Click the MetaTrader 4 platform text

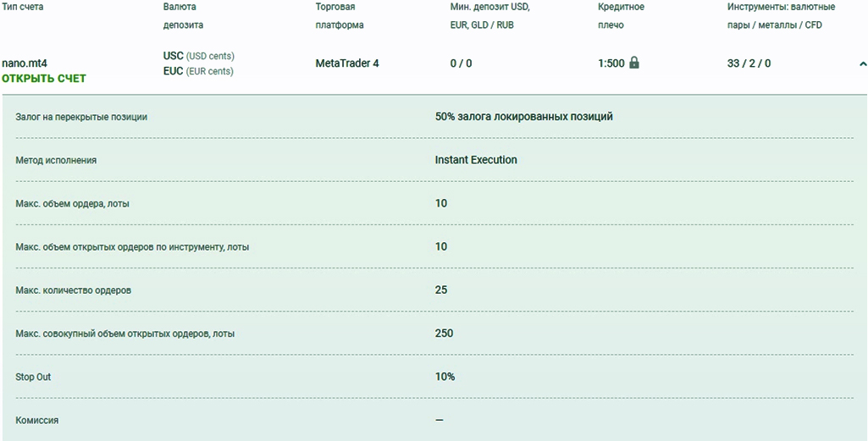(x=347, y=63)
